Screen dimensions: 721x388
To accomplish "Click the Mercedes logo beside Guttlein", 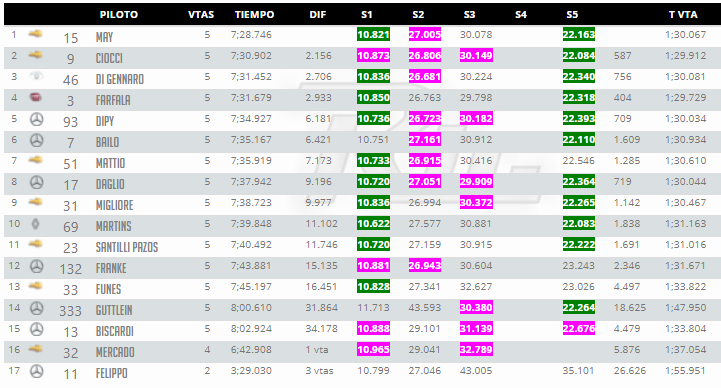I will coord(37,308).
